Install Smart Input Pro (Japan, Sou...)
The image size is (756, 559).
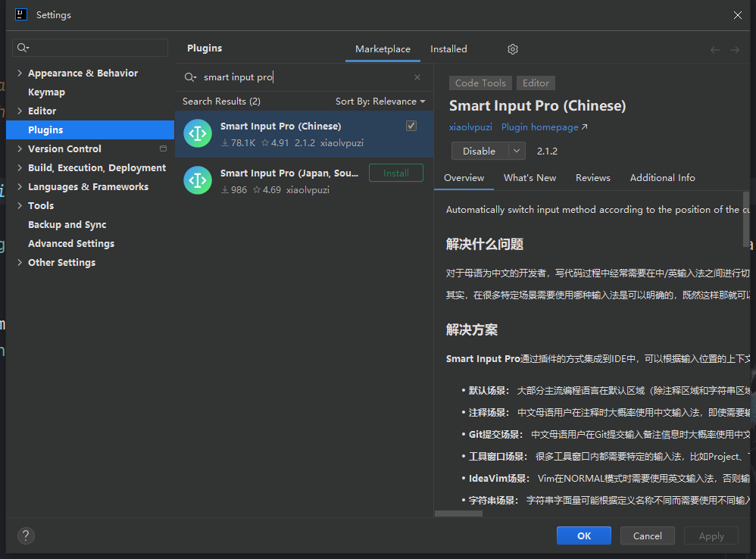click(396, 173)
